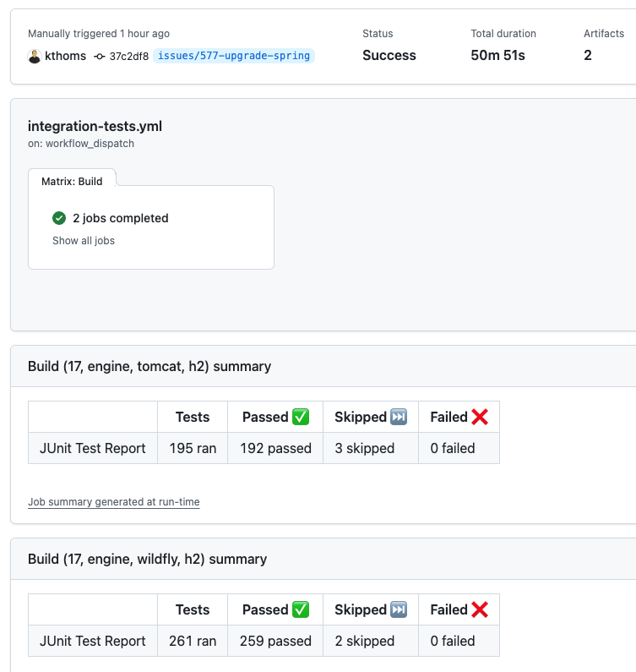Open the Matrix: Build tab
636x672 pixels.
click(72, 181)
